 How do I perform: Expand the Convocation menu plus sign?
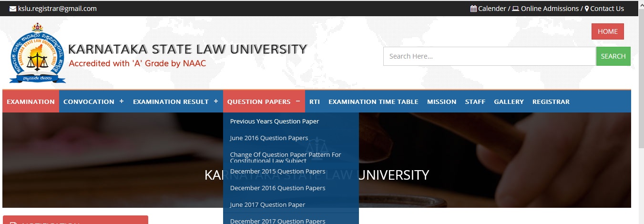(x=122, y=101)
